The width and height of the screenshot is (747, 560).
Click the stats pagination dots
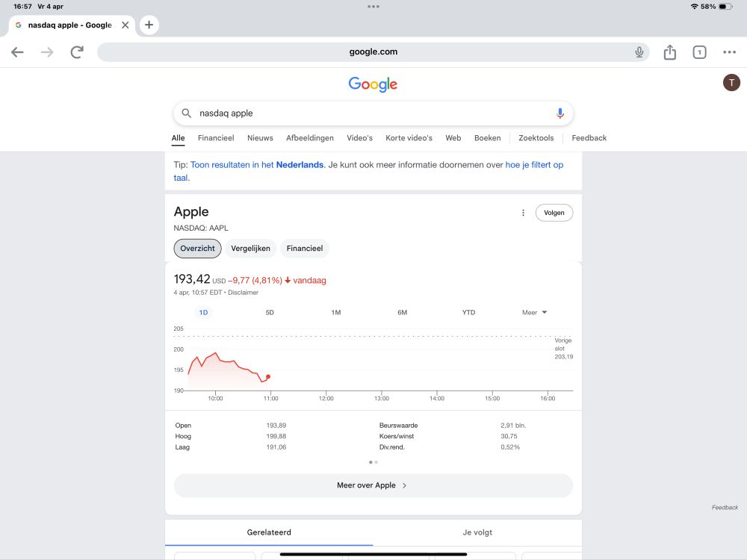pyautogui.click(x=373, y=462)
